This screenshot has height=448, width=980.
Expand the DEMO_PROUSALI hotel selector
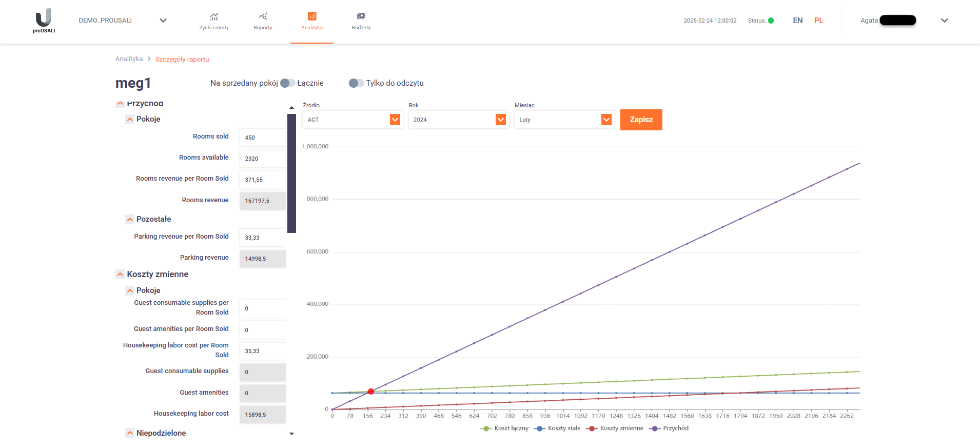pos(163,21)
